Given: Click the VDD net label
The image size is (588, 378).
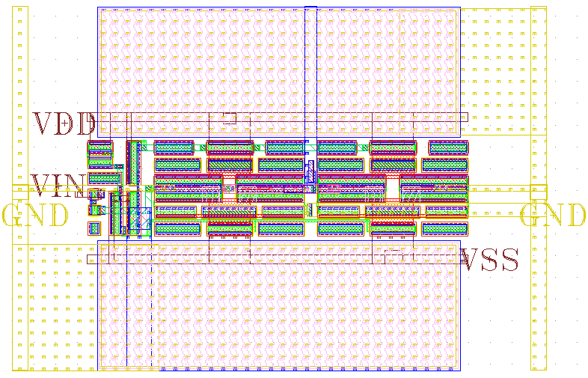Looking at the screenshot, I should pyautogui.click(x=65, y=124).
